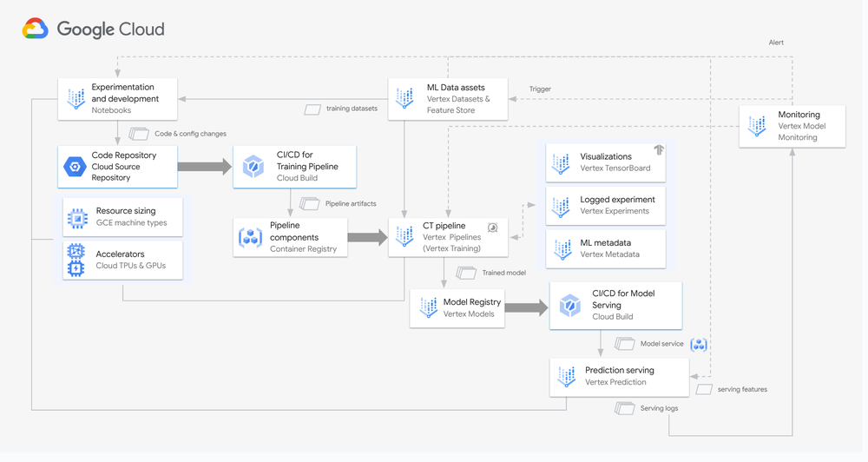Click the Vertex Prediction subtitle
Screen dimensions: 868x462
[x=615, y=382]
